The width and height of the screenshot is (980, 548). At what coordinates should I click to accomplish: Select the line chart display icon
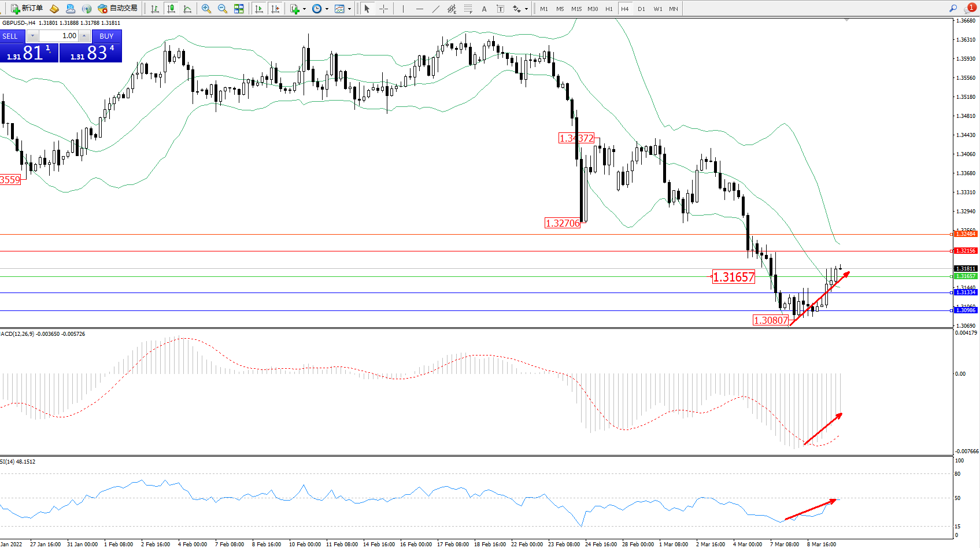pos(187,9)
